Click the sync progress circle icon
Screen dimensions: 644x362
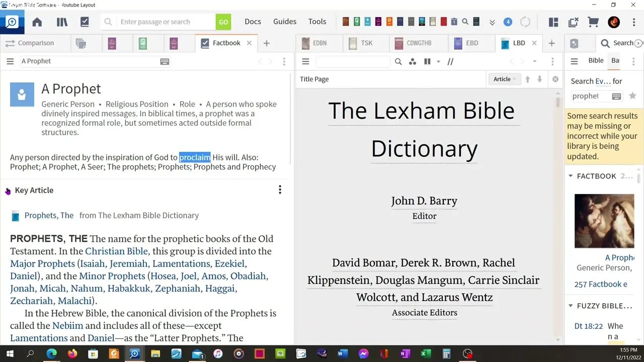tap(525, 22)
